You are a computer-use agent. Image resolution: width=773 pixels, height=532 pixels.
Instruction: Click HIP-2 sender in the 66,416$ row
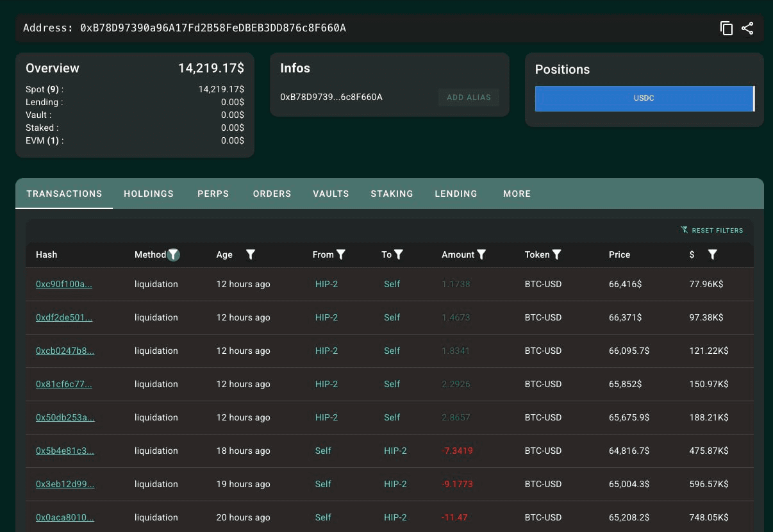point(326,284)
